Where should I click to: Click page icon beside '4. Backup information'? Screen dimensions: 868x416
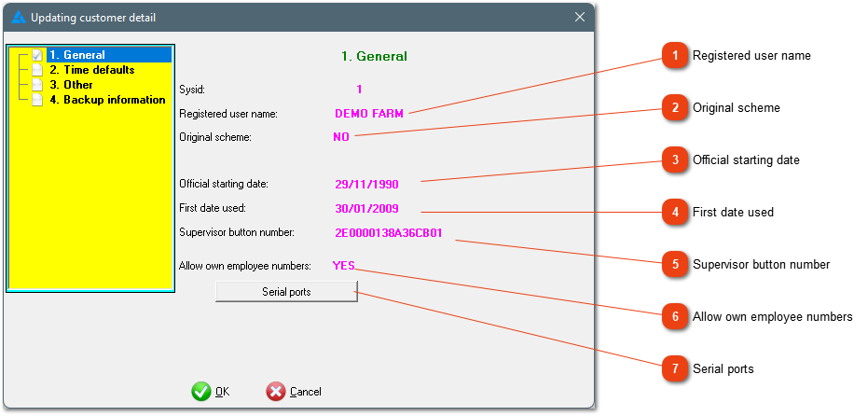point(37,100)
